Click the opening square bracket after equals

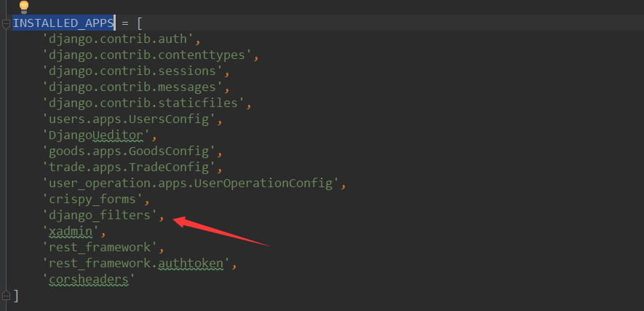point(140,23)
